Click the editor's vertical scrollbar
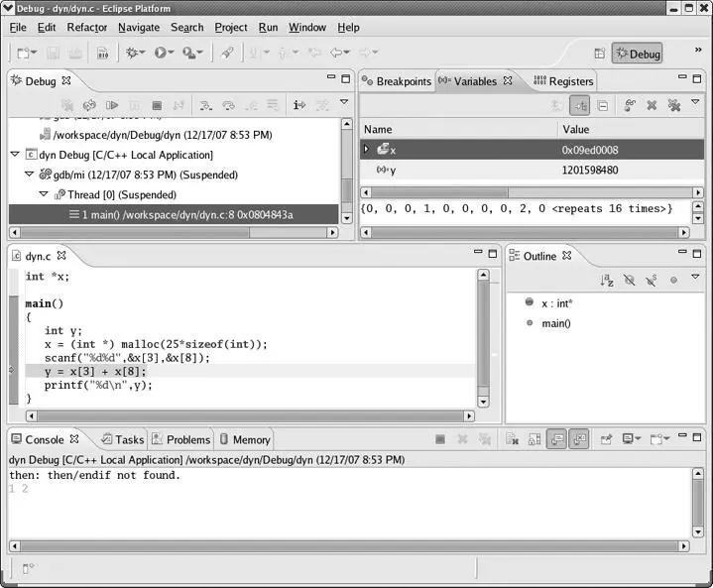This screenshot has height=588, width=713. (x=483, y=337)
